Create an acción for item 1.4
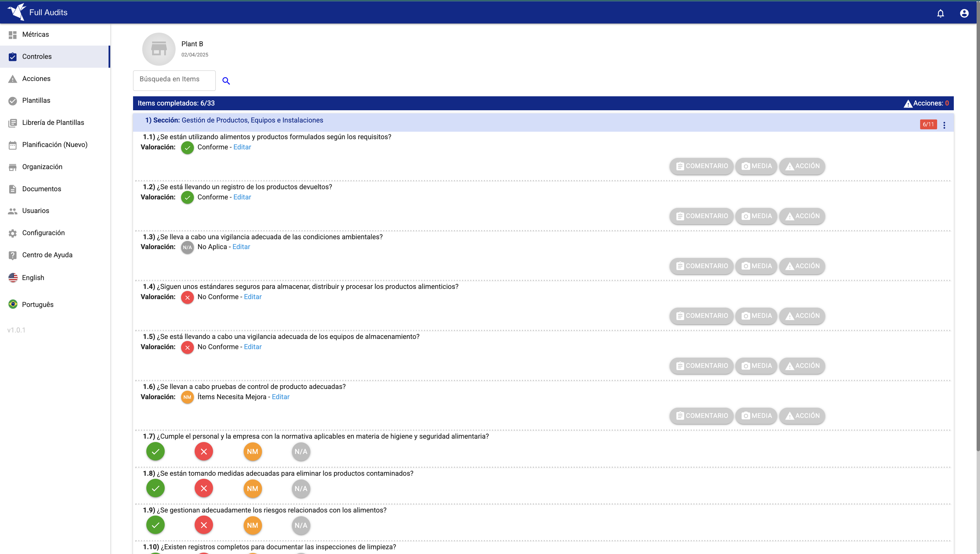This screenshot has height=554, width=980. [x=802, y=316]
